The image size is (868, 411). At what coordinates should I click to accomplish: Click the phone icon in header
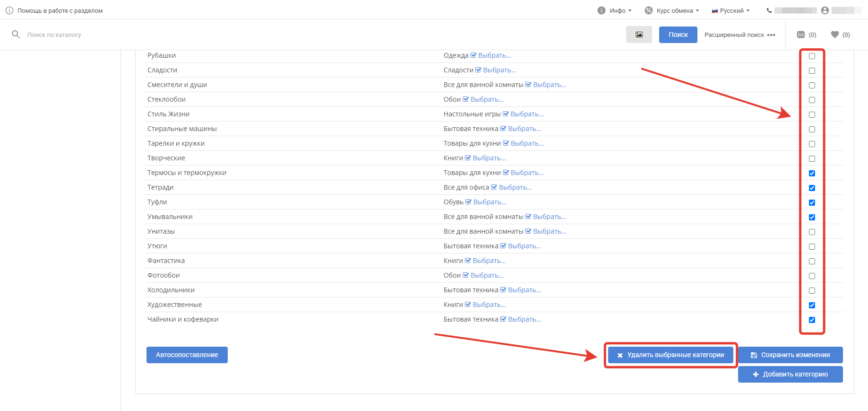[769, 10]
